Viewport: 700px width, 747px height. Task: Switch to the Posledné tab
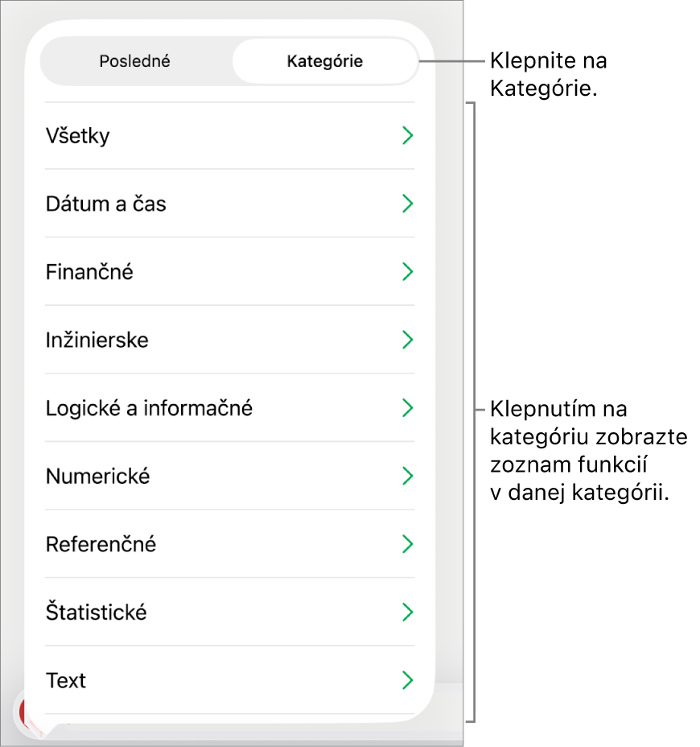click(x=134, y=61)
